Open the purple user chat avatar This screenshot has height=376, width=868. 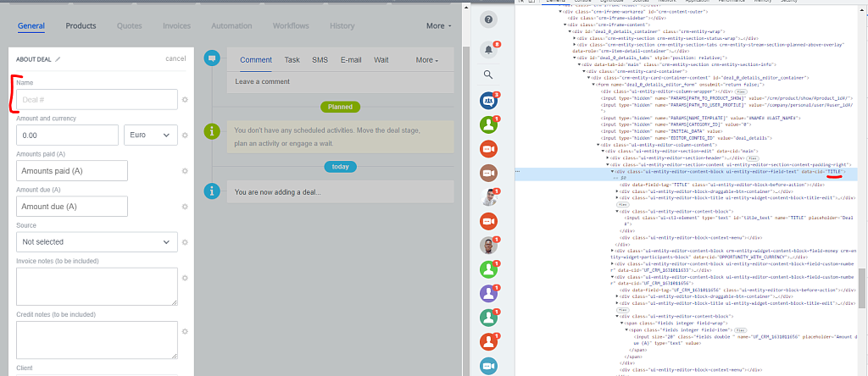click(x=488, y=294)
